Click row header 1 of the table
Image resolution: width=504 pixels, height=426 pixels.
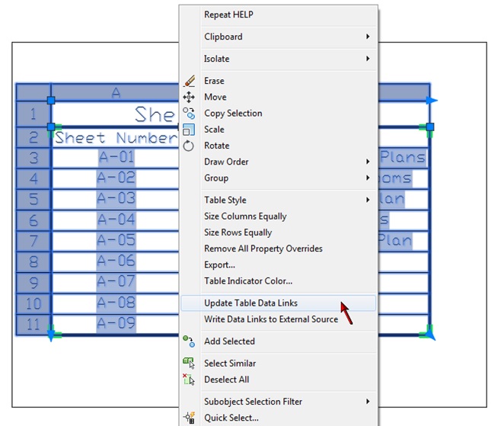33,114
